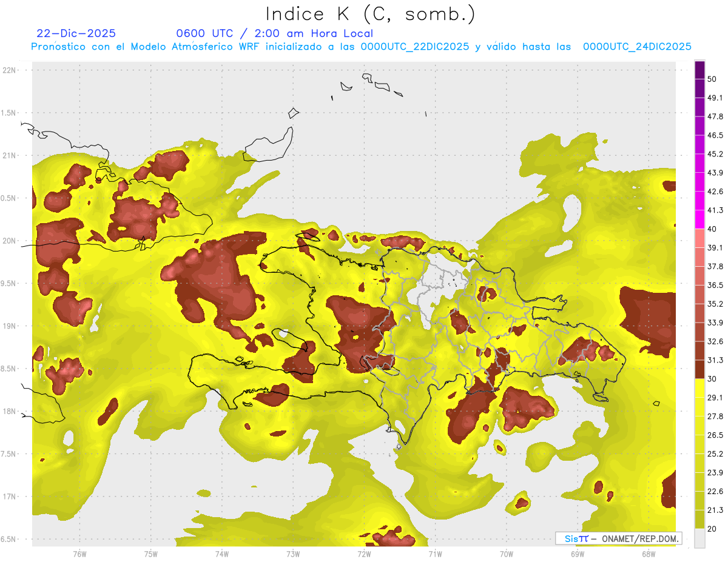728x562 pixels.
Task: Select the bright yellow swatch between 29.1 and 30
Action: (699, 388)
